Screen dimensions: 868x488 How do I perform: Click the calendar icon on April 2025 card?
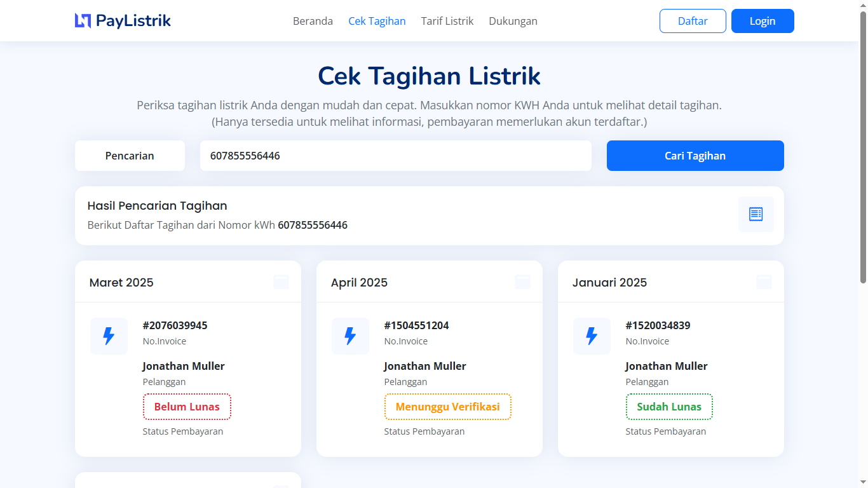tap(522, 282)
